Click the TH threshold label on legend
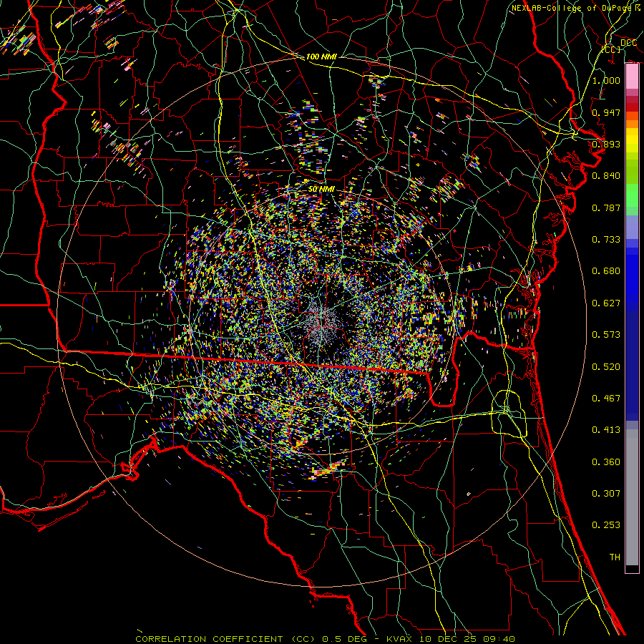Viewport: 644px width, 644px height. pyautogui.click(x=615, y=557)
